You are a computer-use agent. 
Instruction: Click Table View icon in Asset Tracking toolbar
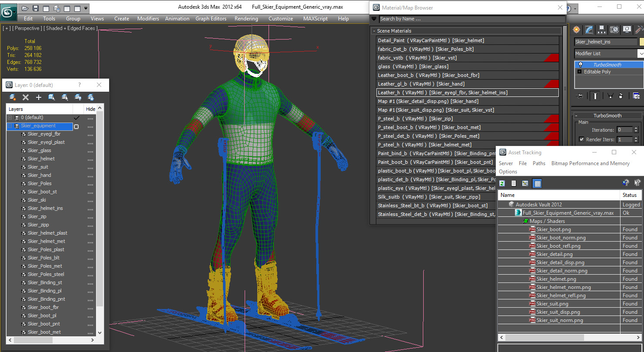537,183
